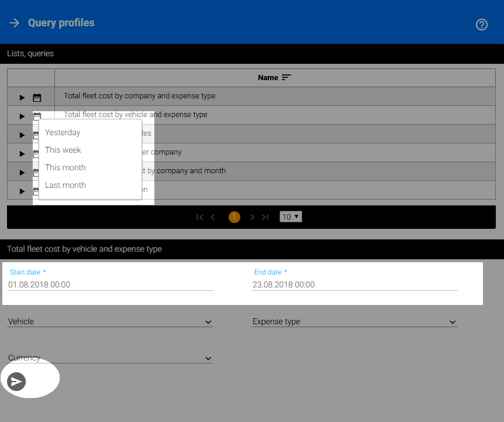This screenshot has height=422, width=504.
Task: Choose This week from the preset menu
Action: point(63,150)
